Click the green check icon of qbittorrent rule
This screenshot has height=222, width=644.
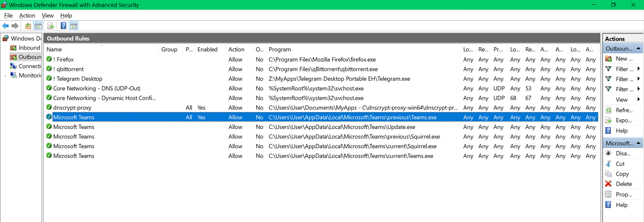click(x=49, y=69)
